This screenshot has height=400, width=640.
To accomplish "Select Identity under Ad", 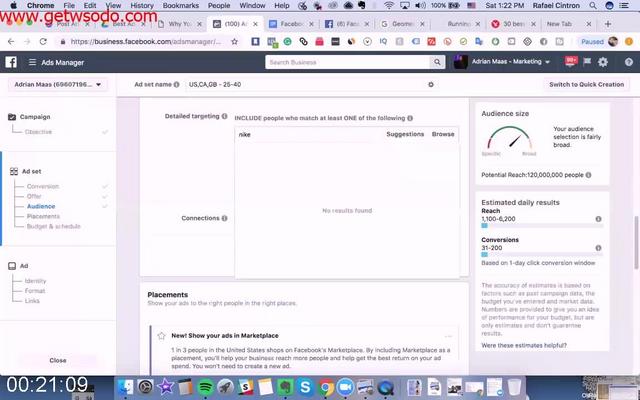I will coord(36,281).
